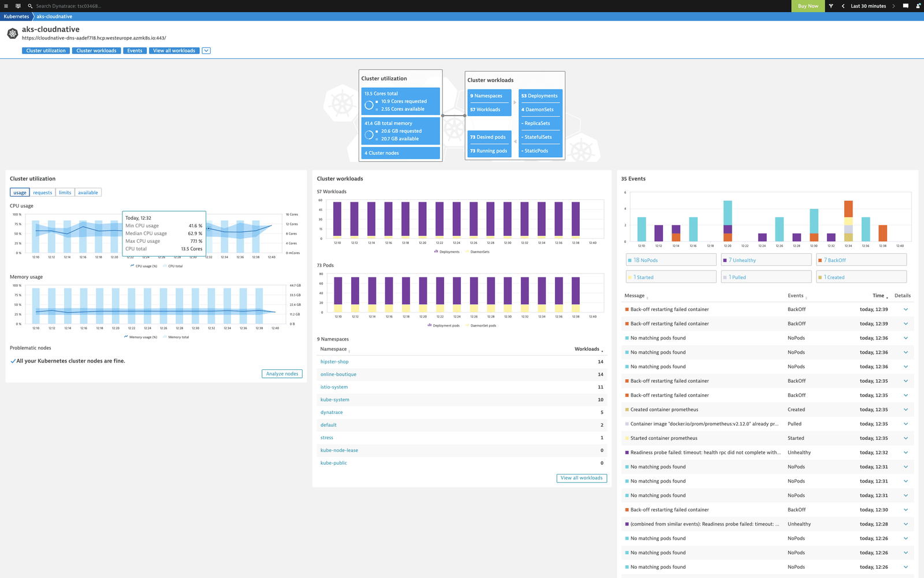Open the user account icon
Viewport: 924px width, 578px height.
tap(918, 6)
